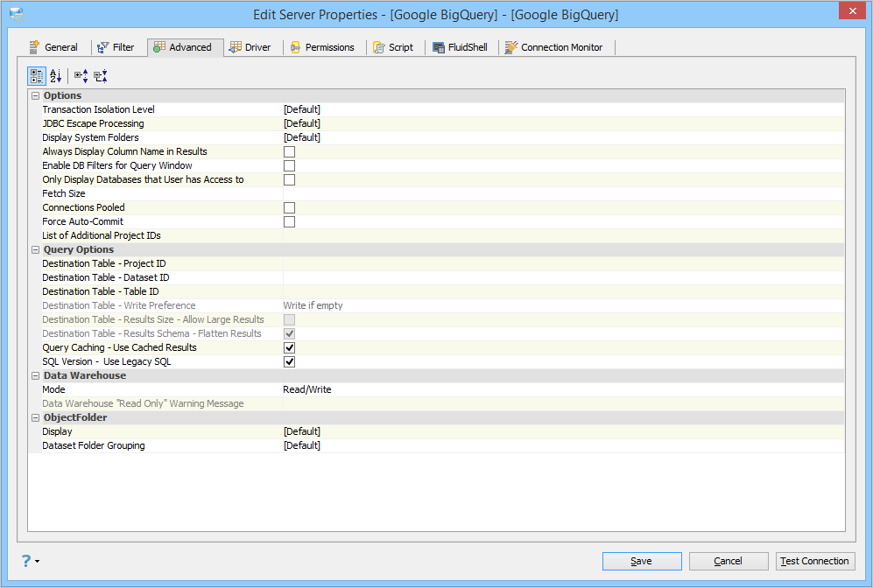Click the Write if empty value
873x588 pixels.
pyautogui.click(x=313, y=305)
